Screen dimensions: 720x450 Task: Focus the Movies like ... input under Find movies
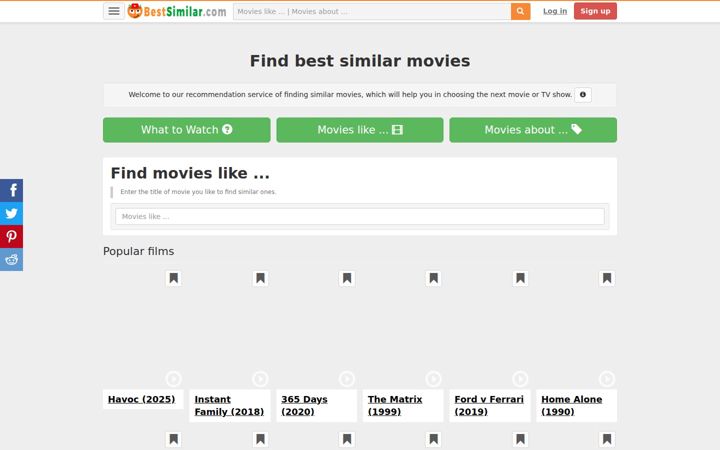pos(360,216)
